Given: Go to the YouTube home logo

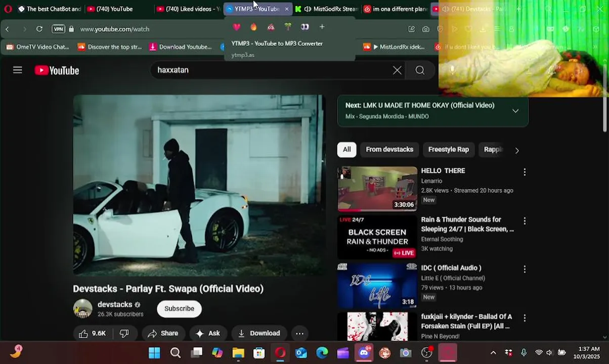Looking at the screenshot, I should point(57,71).
